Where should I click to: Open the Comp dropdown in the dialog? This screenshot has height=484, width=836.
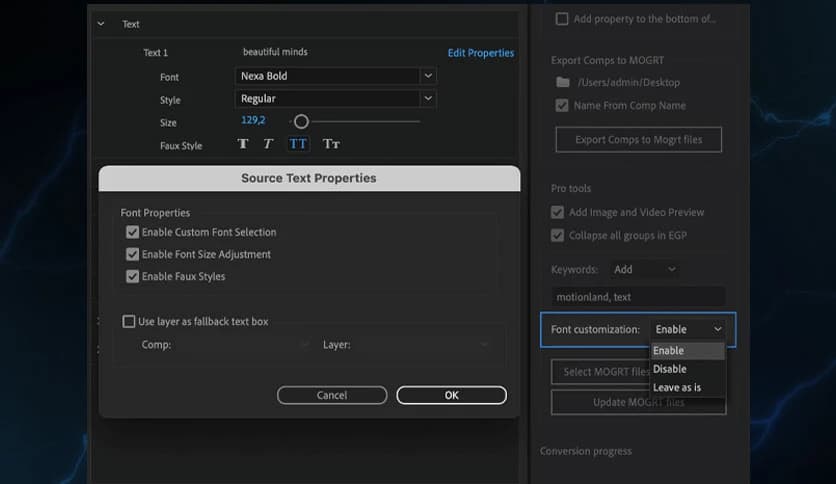(243, 345)
